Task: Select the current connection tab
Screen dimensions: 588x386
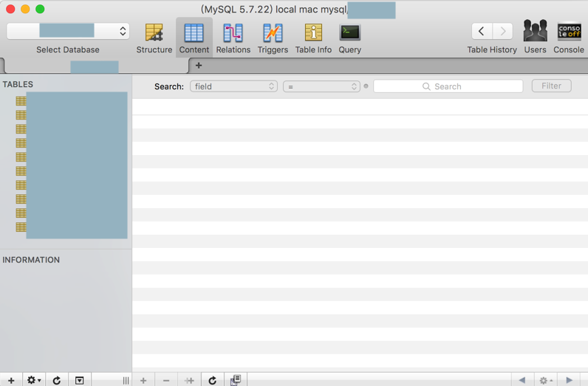Action: click(x=95, y=66)
